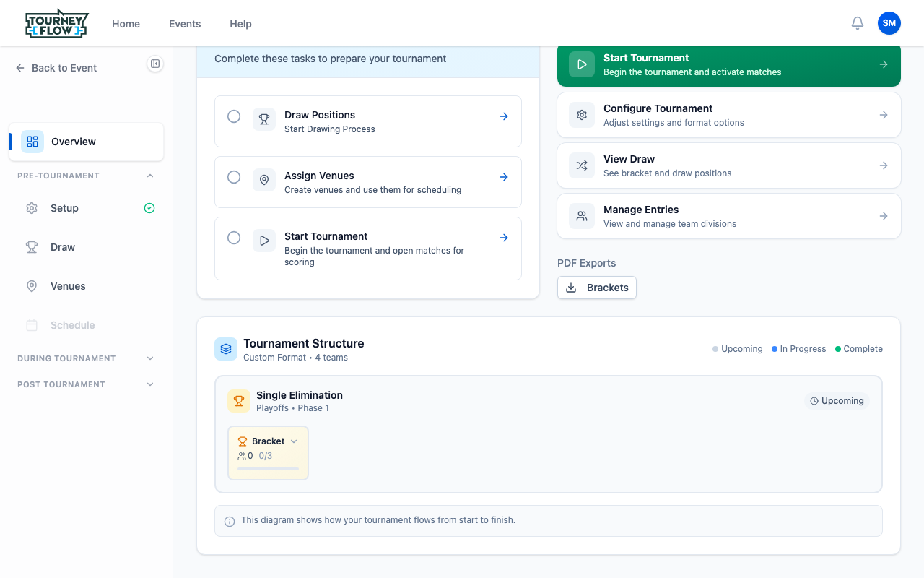The image size is (924, 578).
Task: Click the green Start Tournament button
Action: point(729,65)
